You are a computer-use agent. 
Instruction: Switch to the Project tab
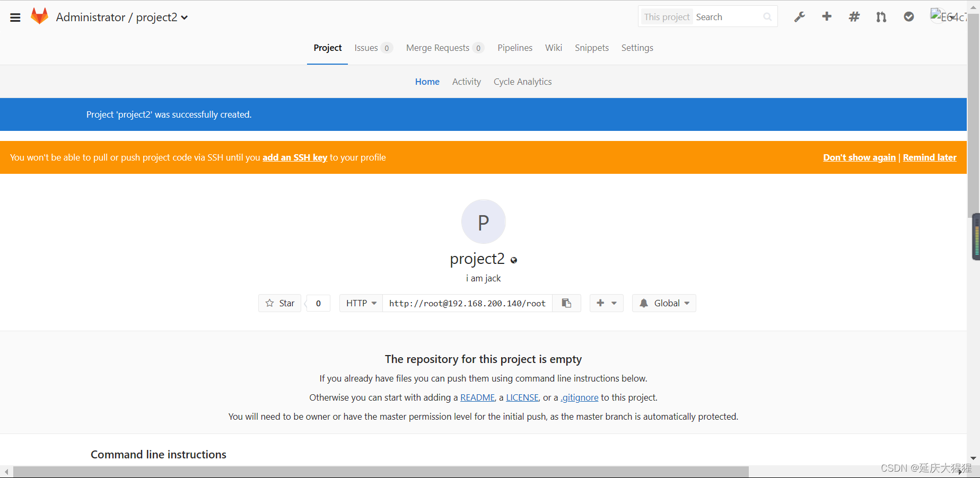(x=327, y=48)
